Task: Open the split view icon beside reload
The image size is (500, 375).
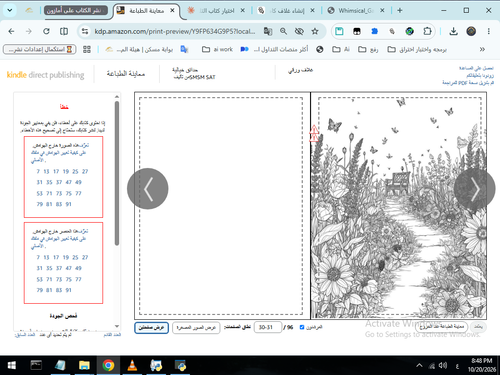Action: click(x=64, y=31)
